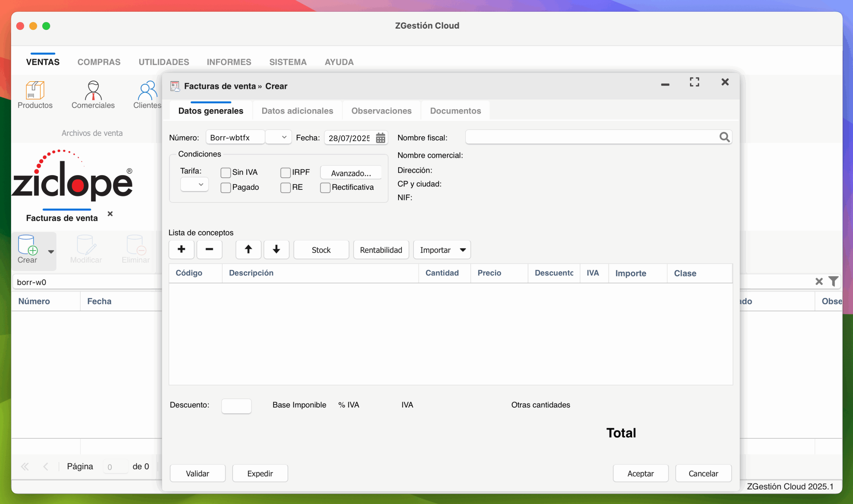Screen dimensions: 853x504
Task: Expand the Número series dropdown
Action: point(278,137)
